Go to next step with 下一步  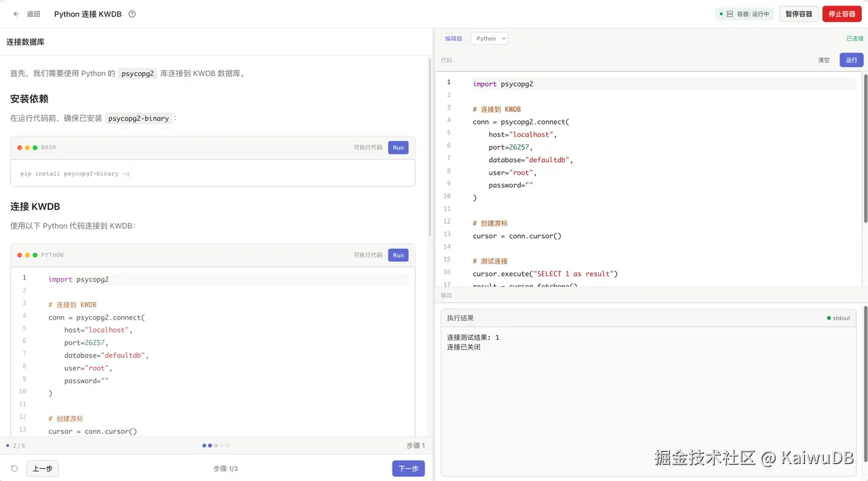pyautogui.click(x=408, y=469)
